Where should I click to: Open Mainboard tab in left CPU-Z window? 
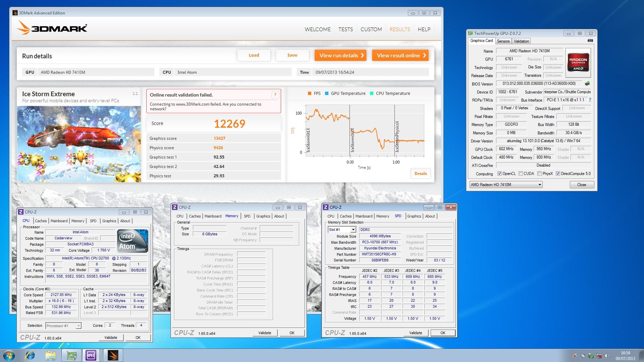coord(59,221)
